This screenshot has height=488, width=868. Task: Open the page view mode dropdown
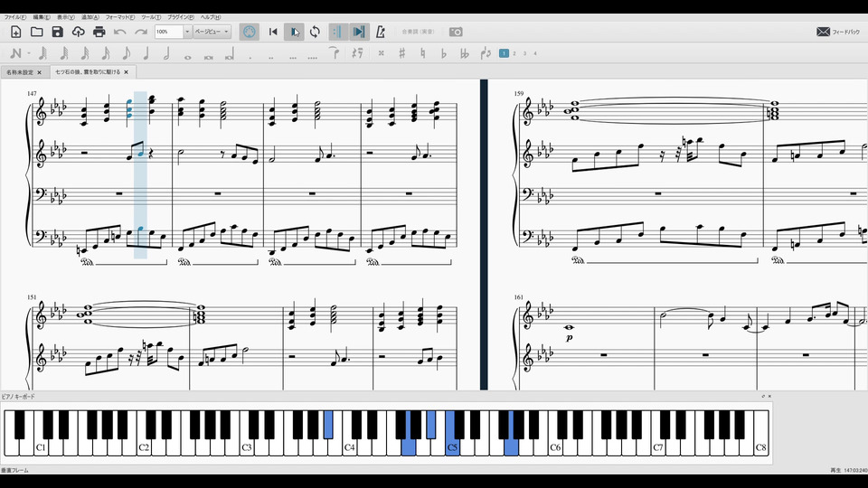point(212,32)
